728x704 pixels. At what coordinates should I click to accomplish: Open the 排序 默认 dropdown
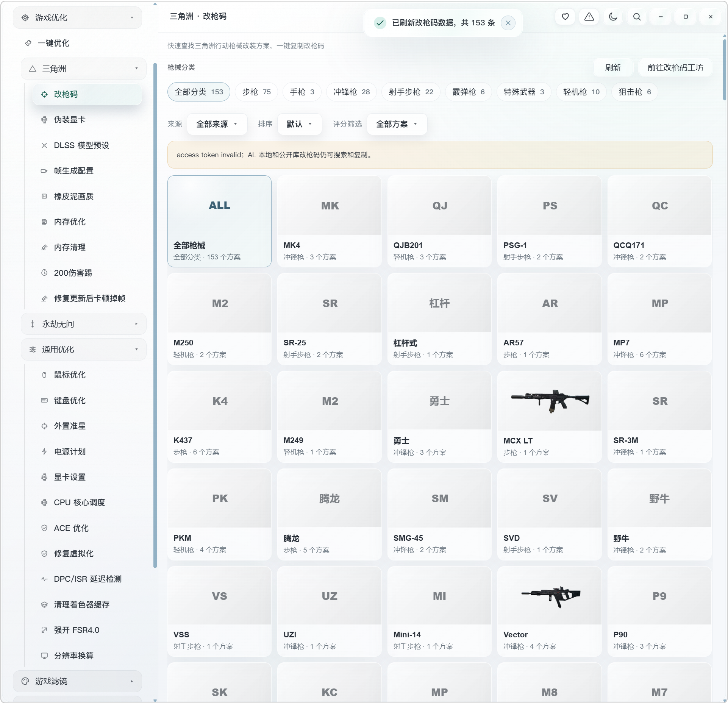click(300, 124)
